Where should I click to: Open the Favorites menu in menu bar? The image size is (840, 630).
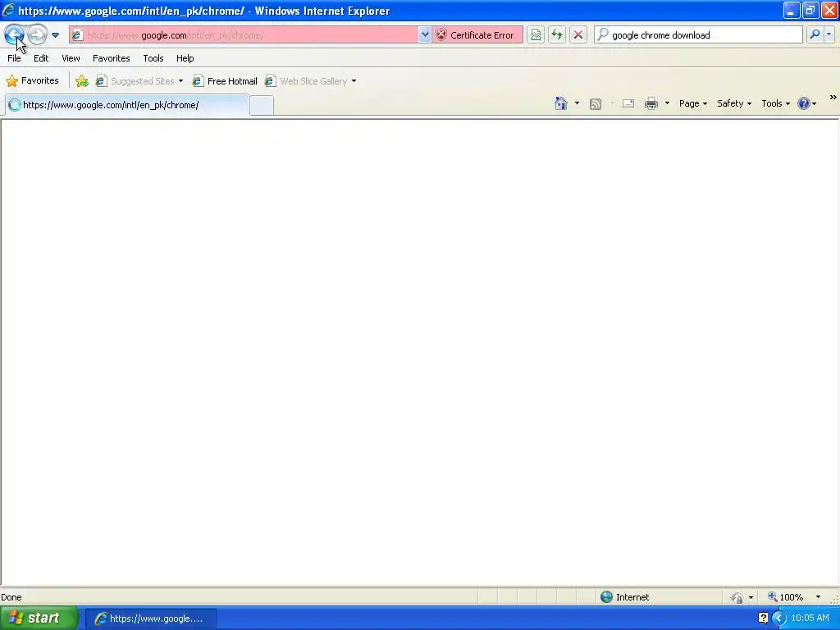111,58
